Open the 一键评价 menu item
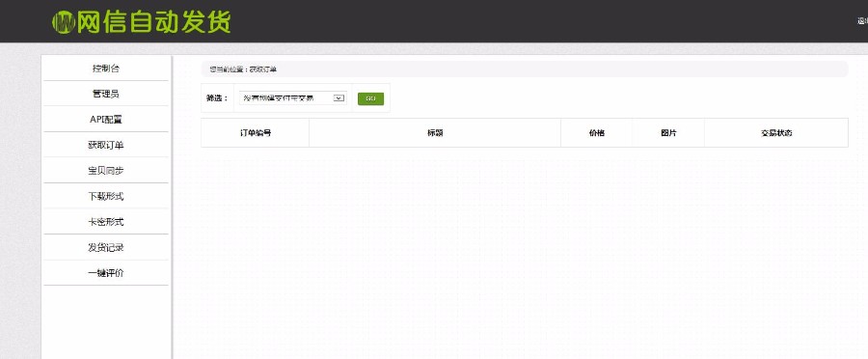The height and width of the screenshot is (359, 868). coord(106,273)
